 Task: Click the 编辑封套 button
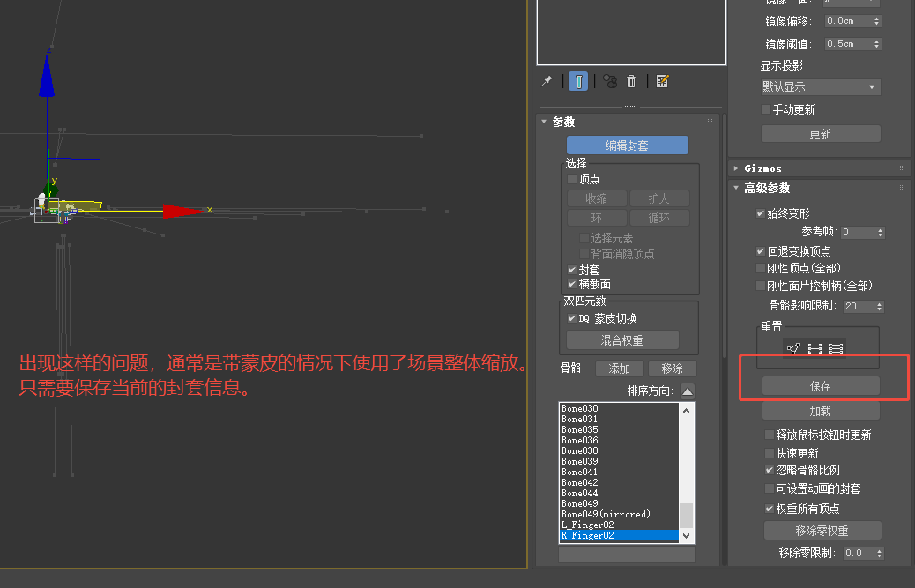(x=627, y=145)
